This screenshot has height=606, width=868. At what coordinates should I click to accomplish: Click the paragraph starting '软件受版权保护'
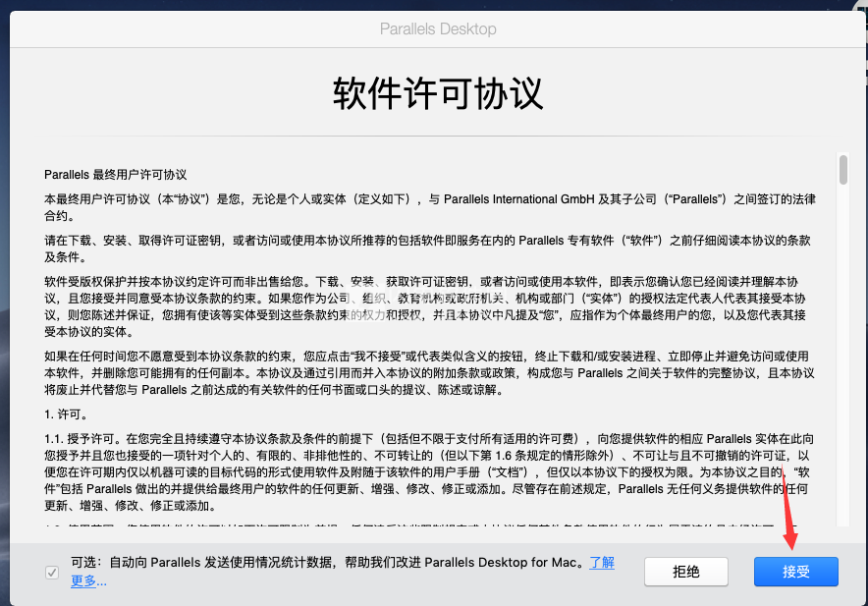[425, 306]
